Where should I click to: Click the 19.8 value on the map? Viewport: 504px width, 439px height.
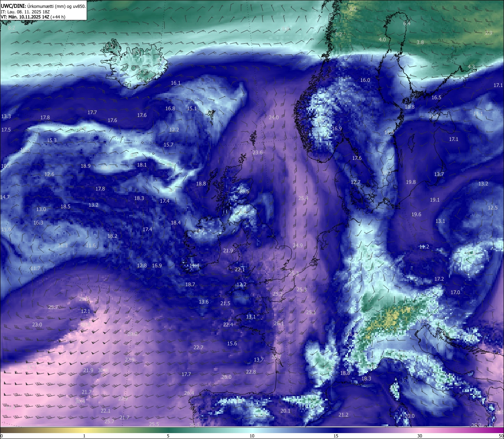(x=411, y=182)
